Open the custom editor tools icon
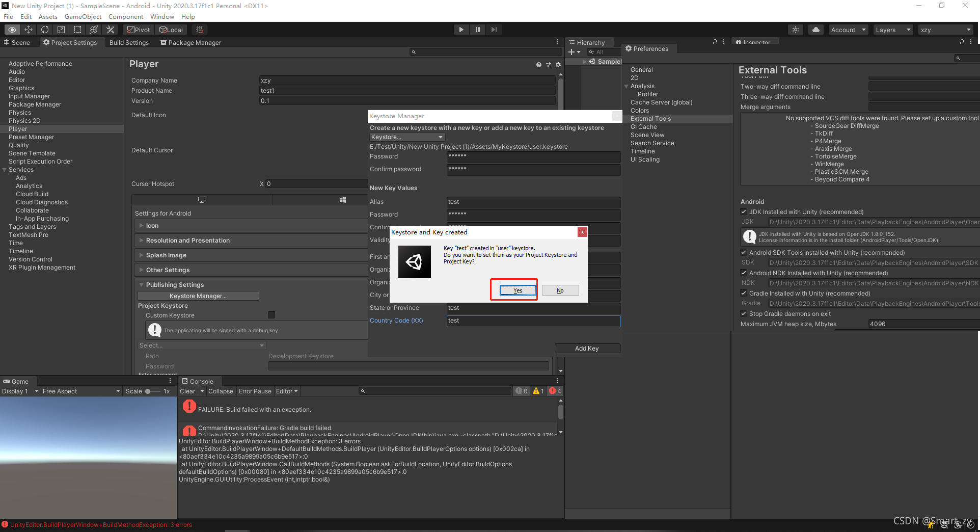The image size is (980, 532). [x=110, y=30]
